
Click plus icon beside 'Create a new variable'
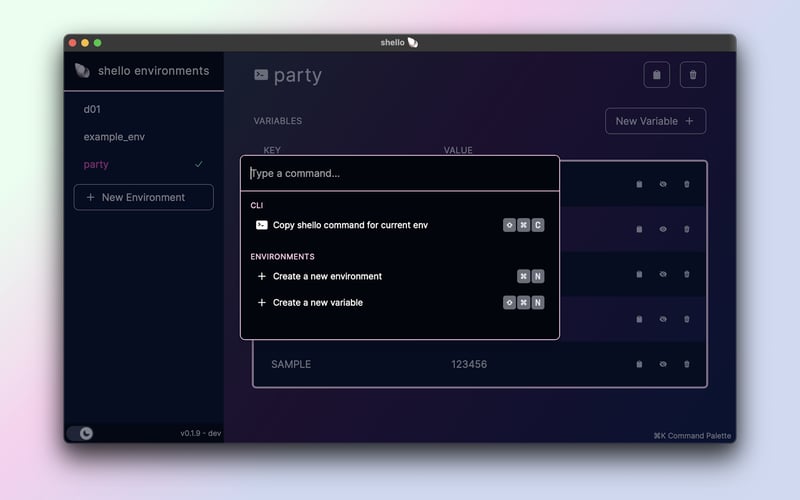261,303
